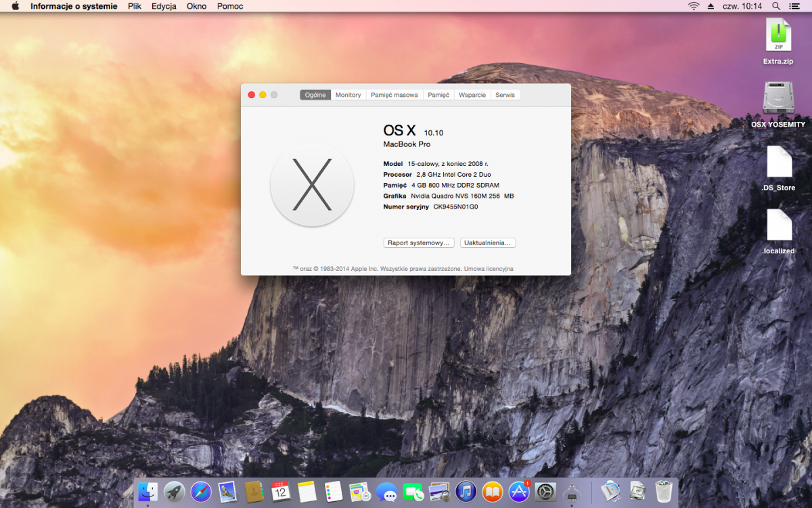
Task: Open Maps icon in the dock
Action: pos(360,492)
